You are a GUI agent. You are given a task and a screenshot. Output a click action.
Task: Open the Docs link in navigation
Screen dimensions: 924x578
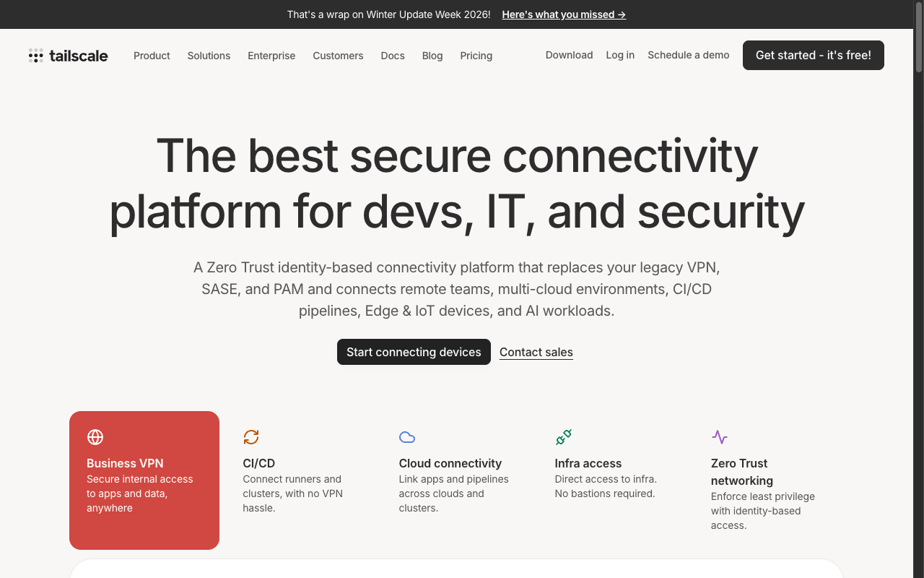point(393,56)
